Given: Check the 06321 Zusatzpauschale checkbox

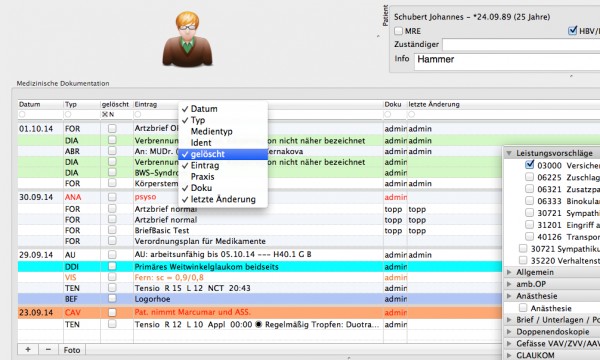Looking at the screenshot, I should tap(529, 189).
